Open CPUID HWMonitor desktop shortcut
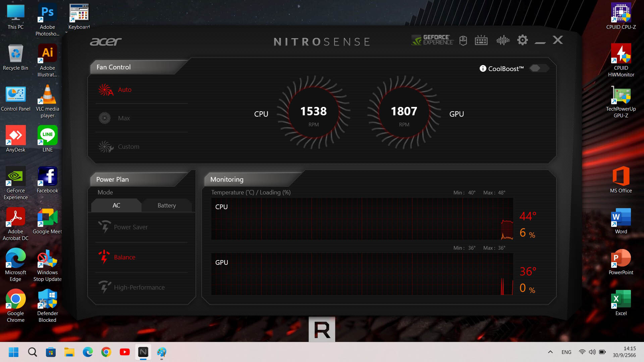 621,60
